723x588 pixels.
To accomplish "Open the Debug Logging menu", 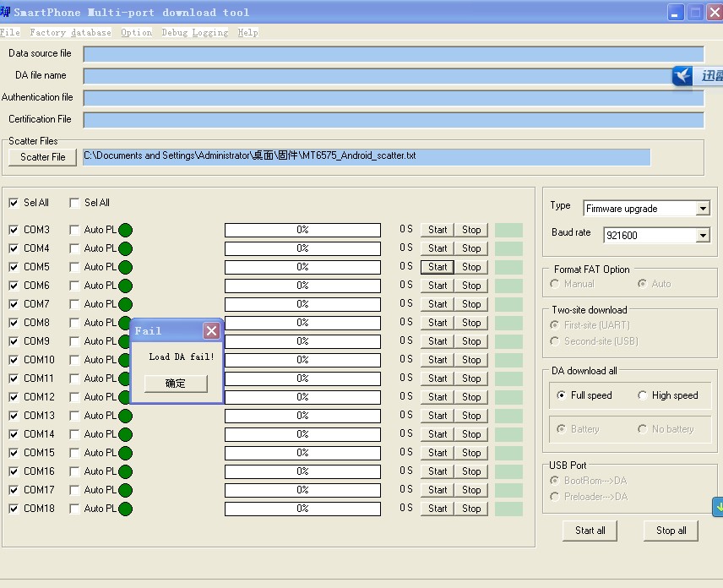I will click(194, 32).
